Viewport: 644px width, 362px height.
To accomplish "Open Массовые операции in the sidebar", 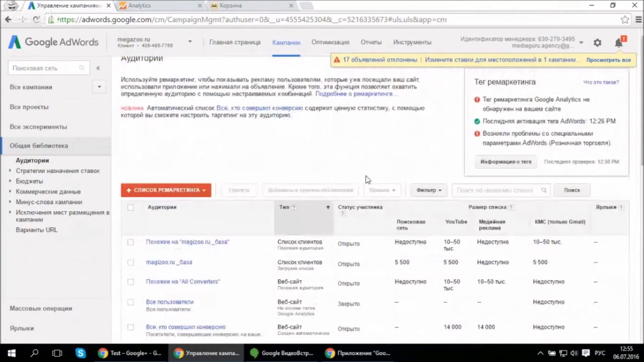I will tap(41, 308).
